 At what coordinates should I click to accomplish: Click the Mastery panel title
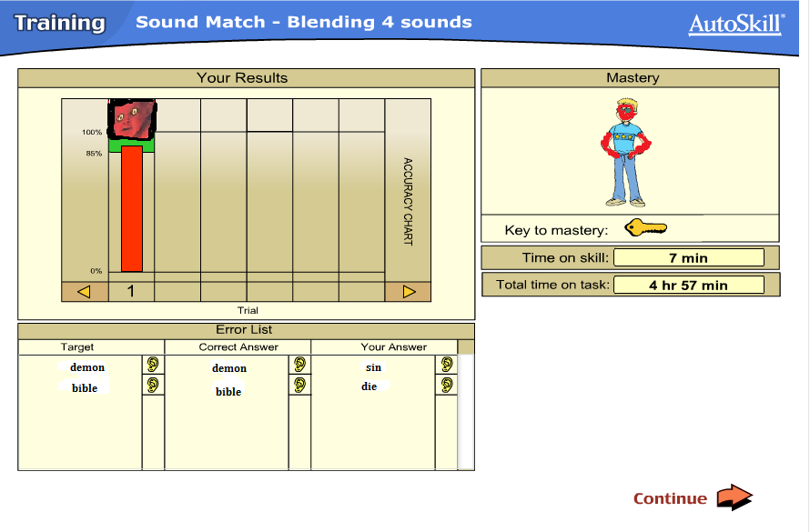pos(633,78)
